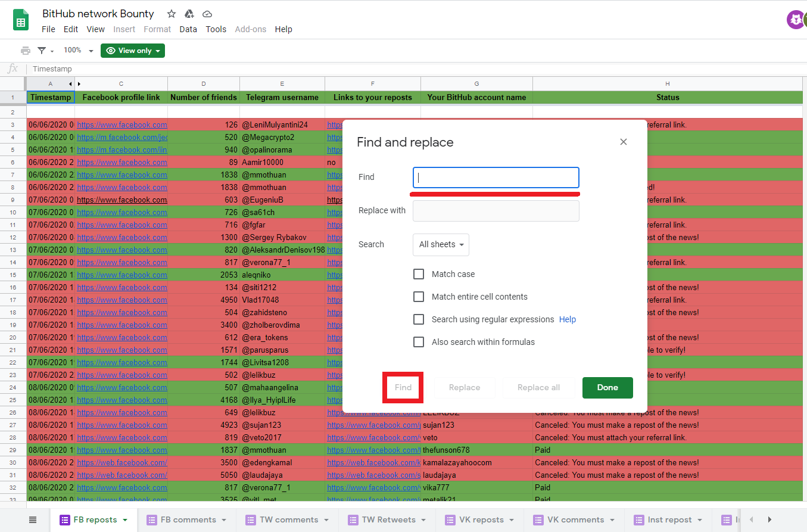Select the row 15 number header
Viewport: 807px width, 532px height.
pyautogui.click(x=13, y=275)
